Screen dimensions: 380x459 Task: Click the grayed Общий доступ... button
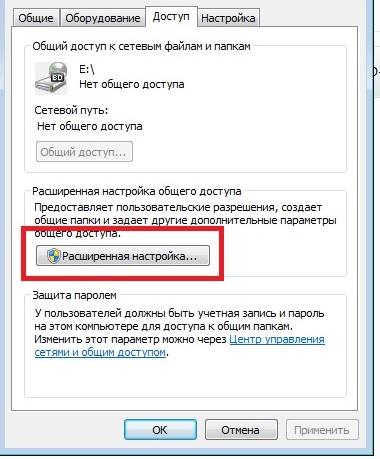tap(84, 152)
